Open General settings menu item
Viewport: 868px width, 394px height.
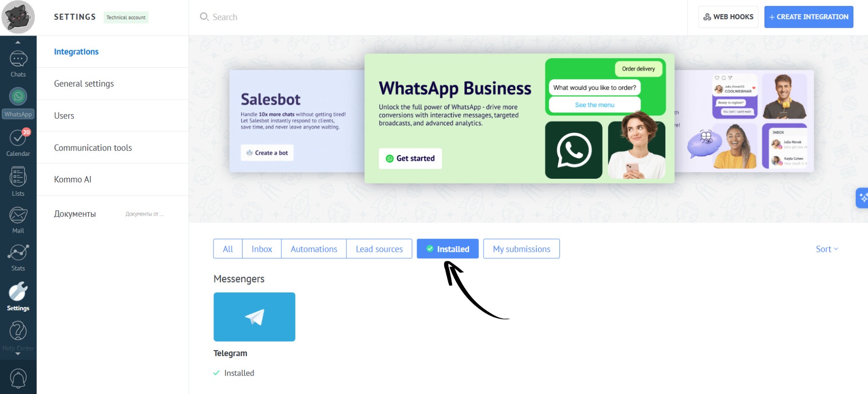[112, 84]
